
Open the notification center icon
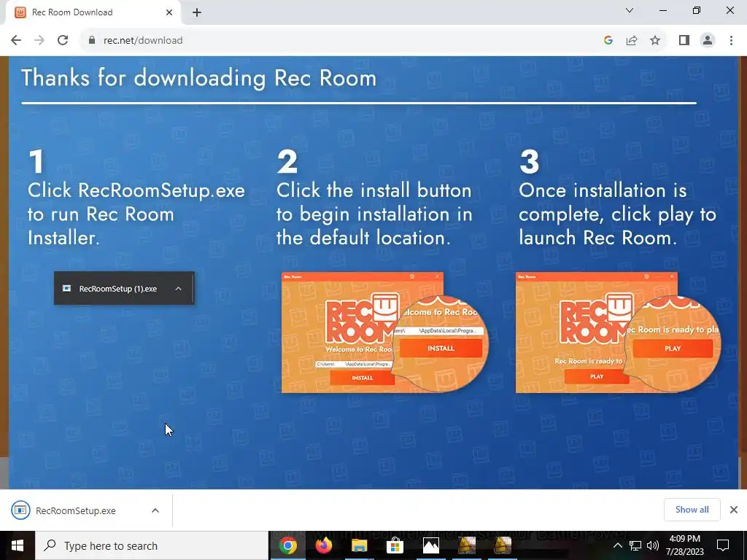coord(723,545)
